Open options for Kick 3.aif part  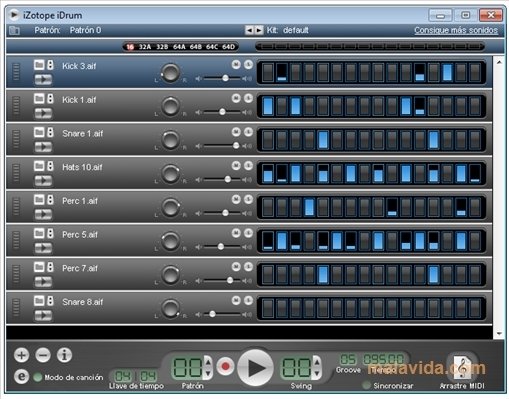tap(50, 65)
